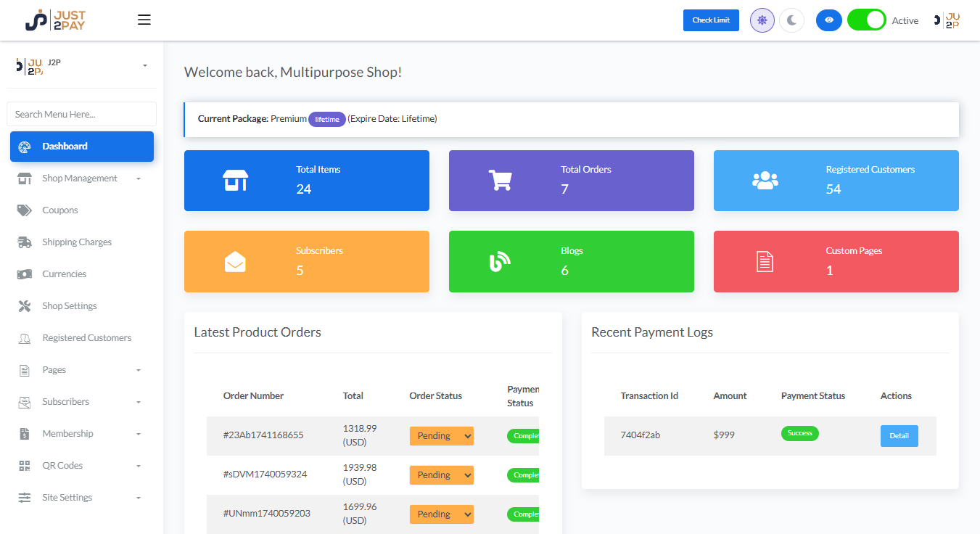Click Detail button for transaction 7404f2ab

click(899, 436)
